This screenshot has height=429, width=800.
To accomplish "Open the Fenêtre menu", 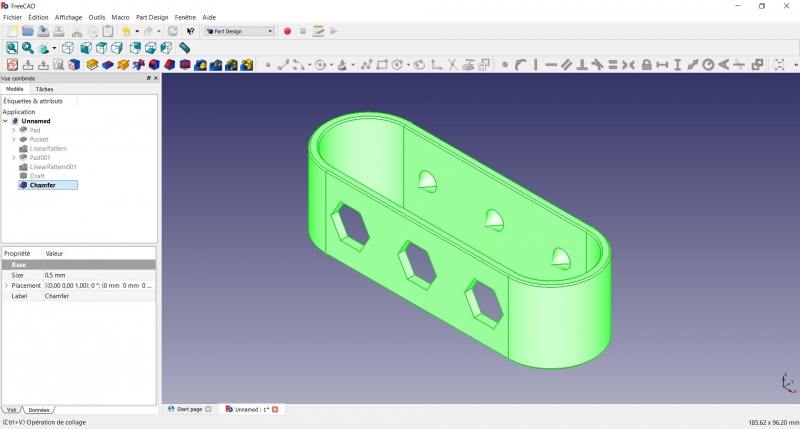I will tap(185, 17).
